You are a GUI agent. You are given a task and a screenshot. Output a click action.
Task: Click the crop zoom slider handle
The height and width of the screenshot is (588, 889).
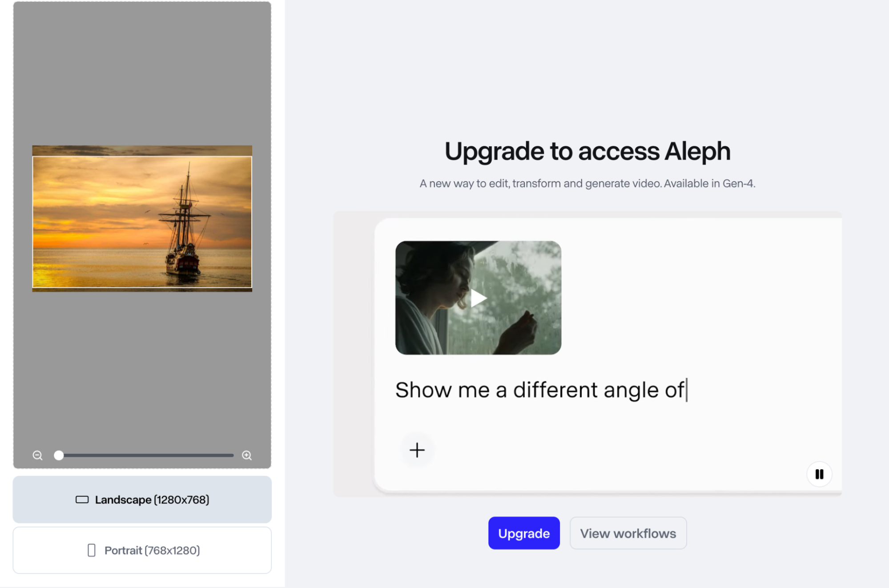tap(59, 455)
